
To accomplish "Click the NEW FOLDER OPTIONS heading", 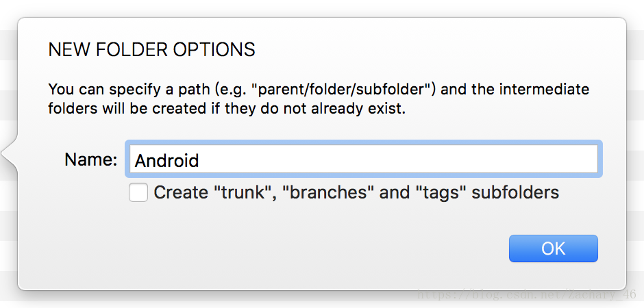I will point(151,50).
